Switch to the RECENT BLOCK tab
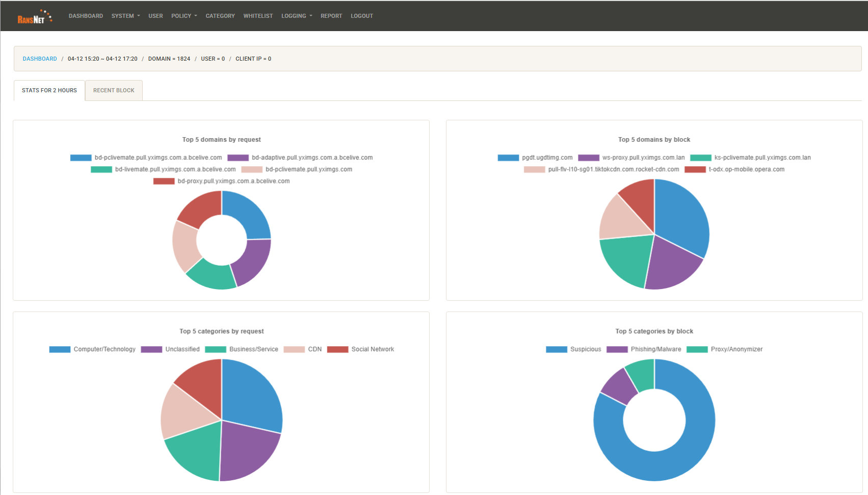The image size is (868, 495). tap(113, 90)
